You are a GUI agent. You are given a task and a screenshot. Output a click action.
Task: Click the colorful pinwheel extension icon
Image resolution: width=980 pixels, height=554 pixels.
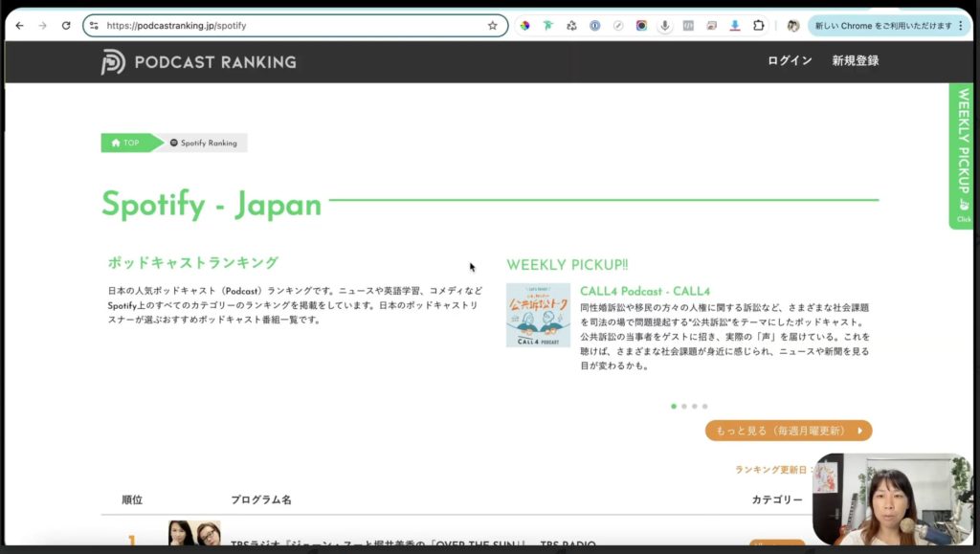[x=524, y=26]
